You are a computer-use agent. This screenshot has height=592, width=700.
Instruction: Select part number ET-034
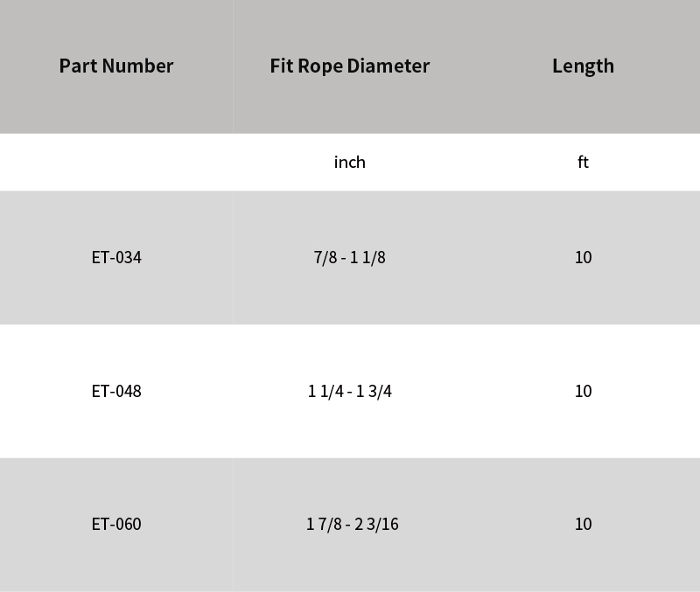(116, 257)
